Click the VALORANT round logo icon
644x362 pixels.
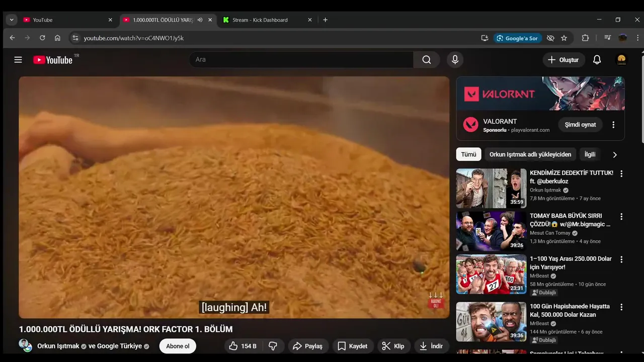470,125
